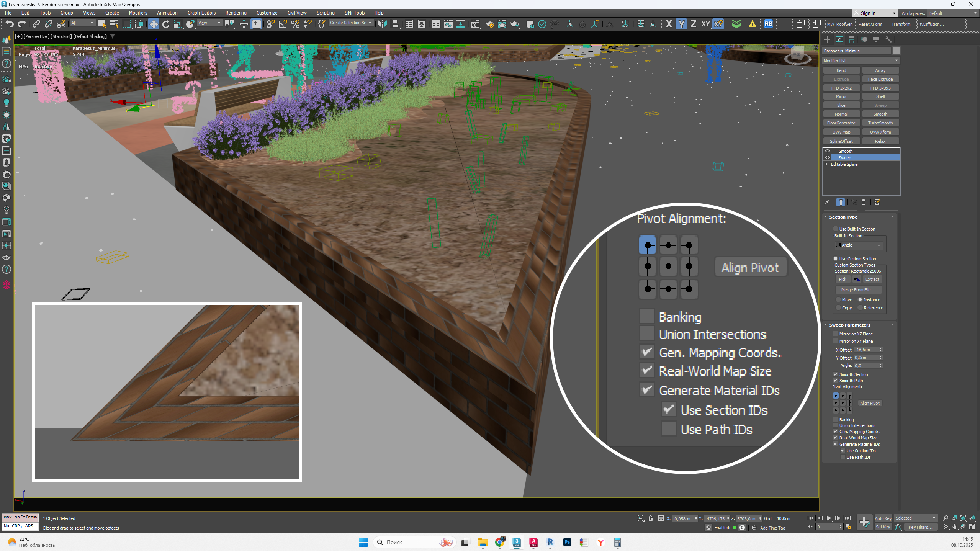Check the Use Path IDs option
The image size is (980, 551).
point(843,457)
